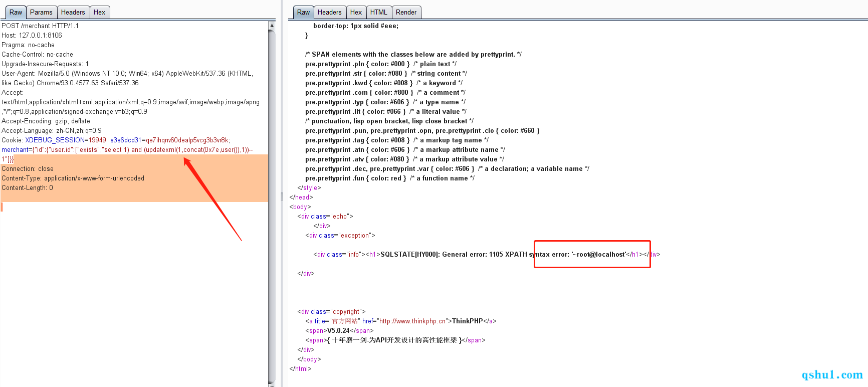The width and height of the screenshot is (868, 387).
Task: Open the request Params tab
Action: click(41, 12)
